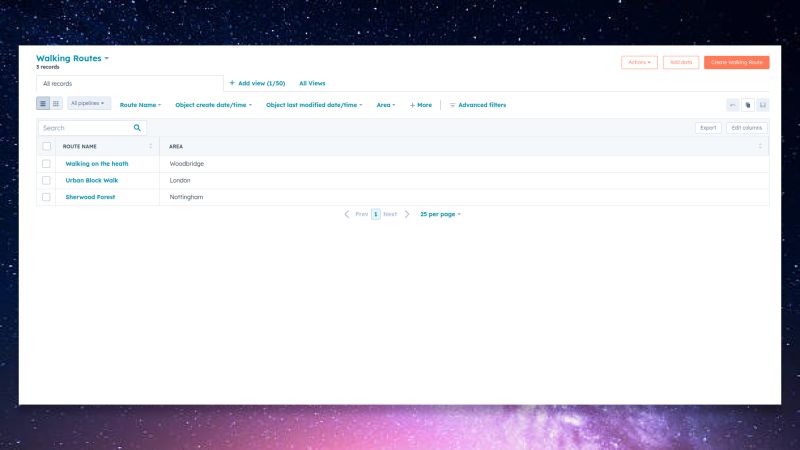Tick the Walking on the heath checkbox
The width and height of the screenshot is (800, 450).
tap(46, 164)
